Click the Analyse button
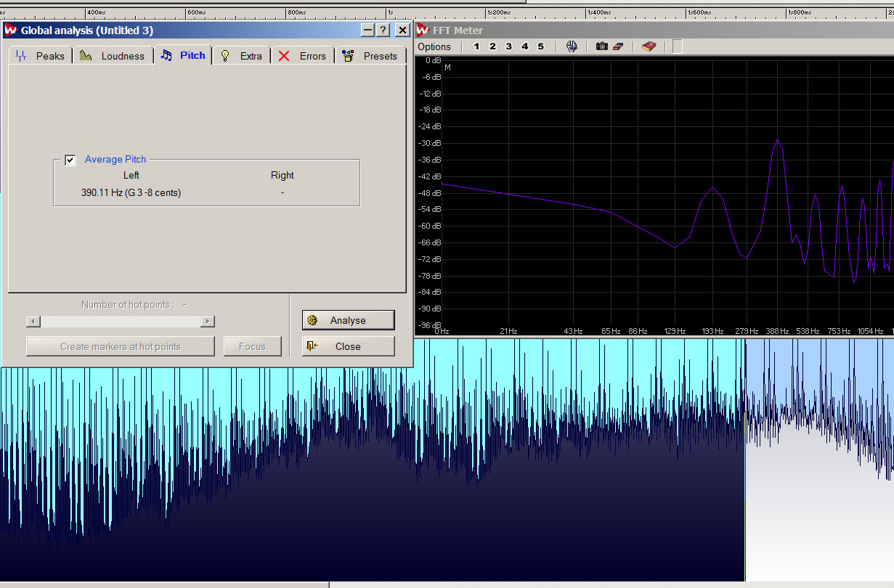The image size is (894, 588). 348,320
